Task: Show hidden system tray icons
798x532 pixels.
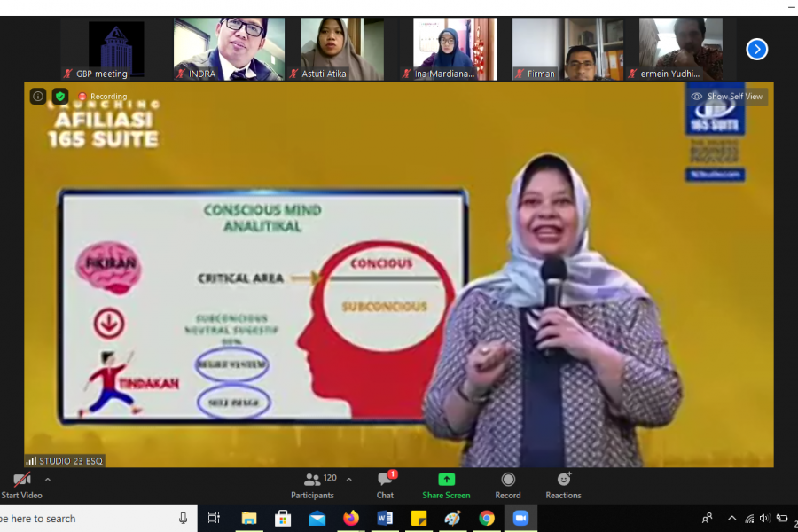Action: pos(731,519)
